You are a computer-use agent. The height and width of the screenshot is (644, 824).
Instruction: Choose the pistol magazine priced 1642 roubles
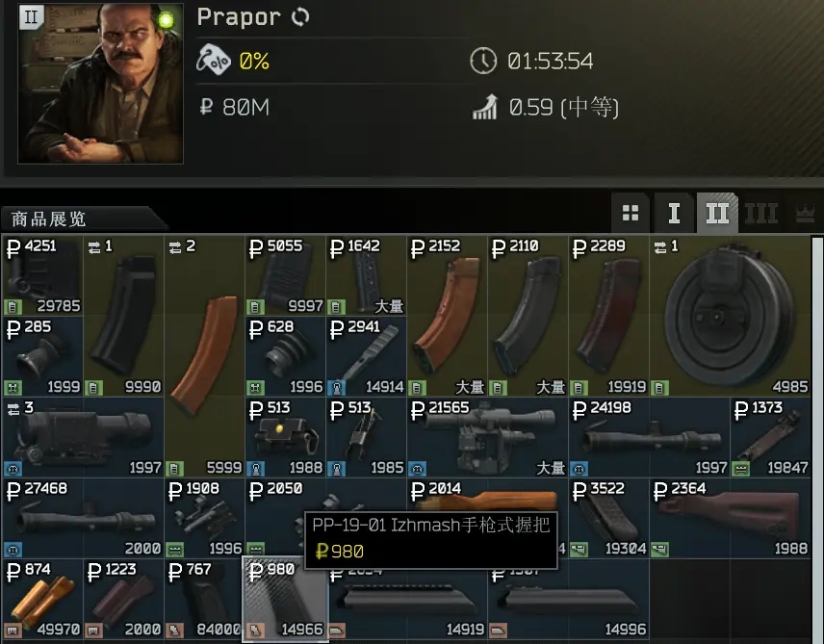click(366, 275)
